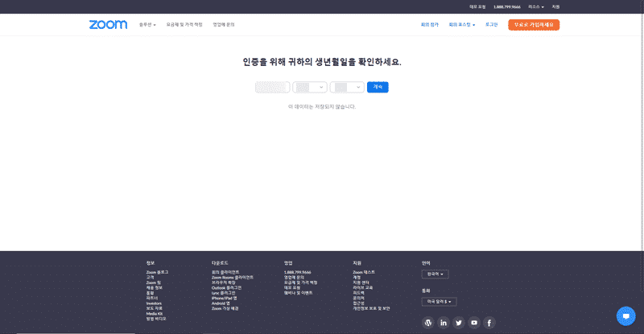This screenshot has width=644, height=334.
Task: Expand the birth month dropdown
Action: (x=309, y=87)
